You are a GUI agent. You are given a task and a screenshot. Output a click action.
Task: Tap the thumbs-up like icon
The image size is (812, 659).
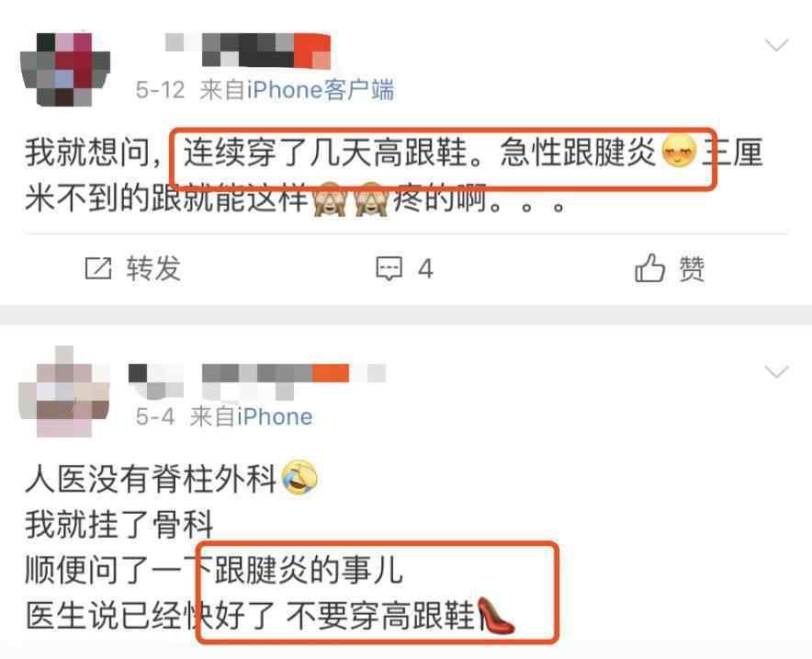pos(649,267)
